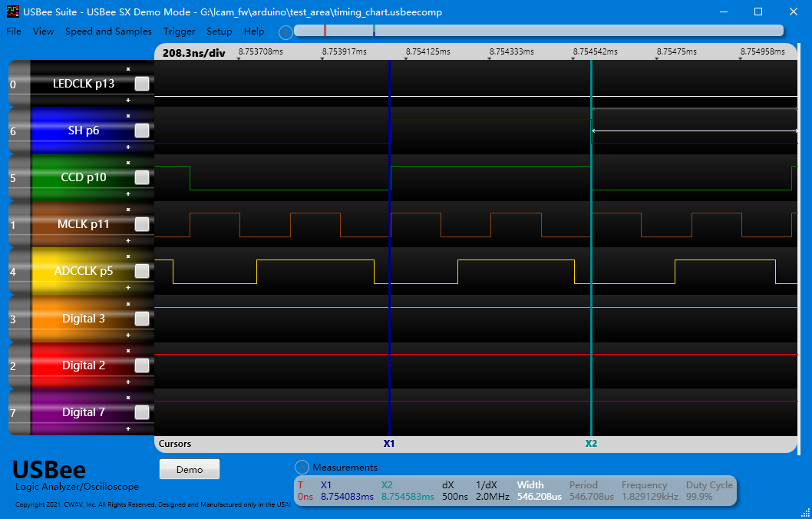The image size is (812, 519).
Task: Click the X2 value 8.754583ms
Action: pos(408,497)
